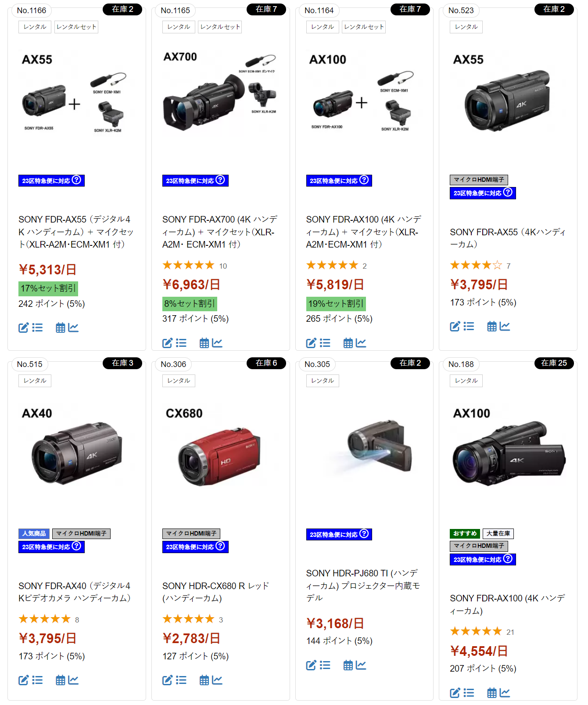Image resolution: width=588 pixels, height=705 pixels.
Task: Click AX40 camcorder product image
Action: tap(77, 453)
